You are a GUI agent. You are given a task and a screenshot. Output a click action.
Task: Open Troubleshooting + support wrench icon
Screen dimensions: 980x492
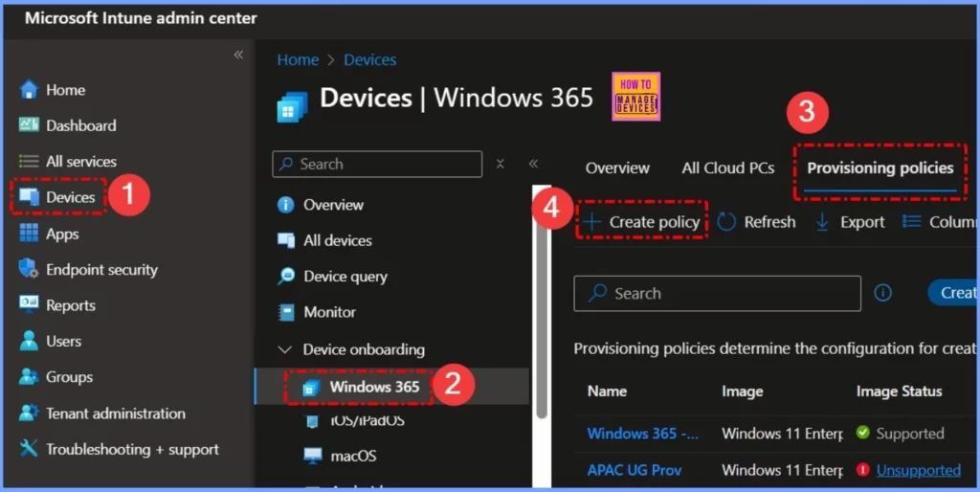[x=29, y=448]
